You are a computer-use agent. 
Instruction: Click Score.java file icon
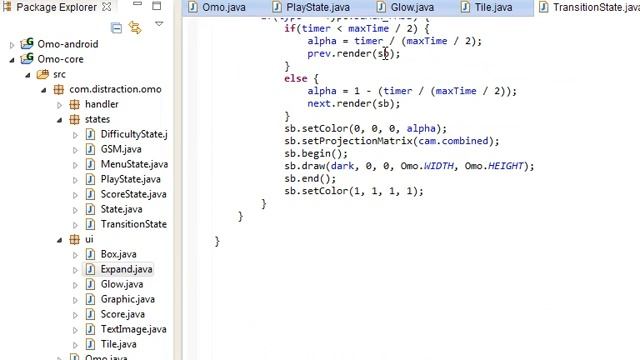point(90,314)
